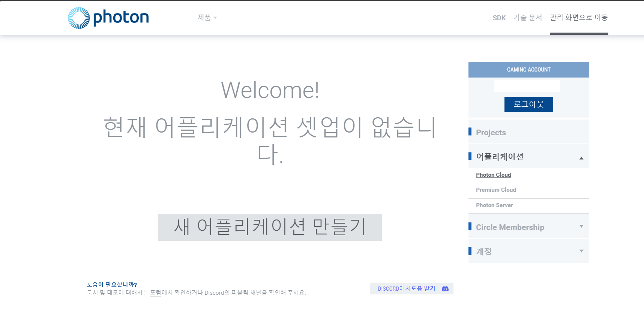The height and width of the screenshot is (318, 644).
Task: Expand Circle Membership arrow
Action: point(581,226)
